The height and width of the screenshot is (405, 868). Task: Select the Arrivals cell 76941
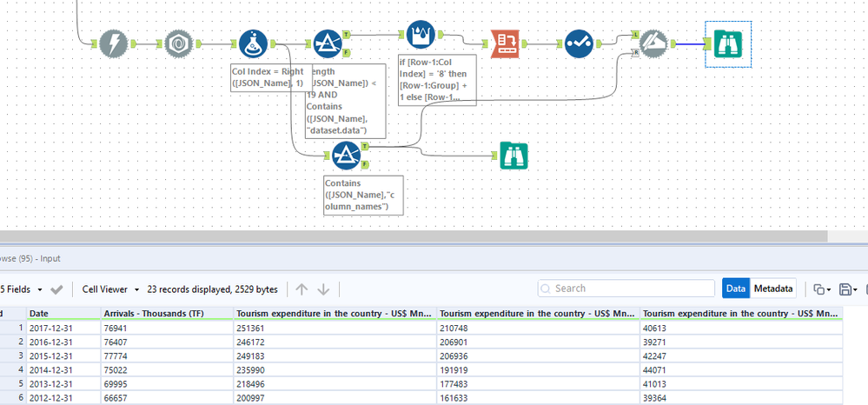click(x=167, y=328)
